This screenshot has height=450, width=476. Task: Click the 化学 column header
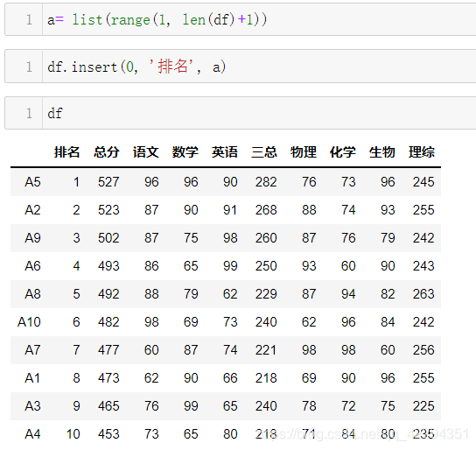click(x=343, y=151)
